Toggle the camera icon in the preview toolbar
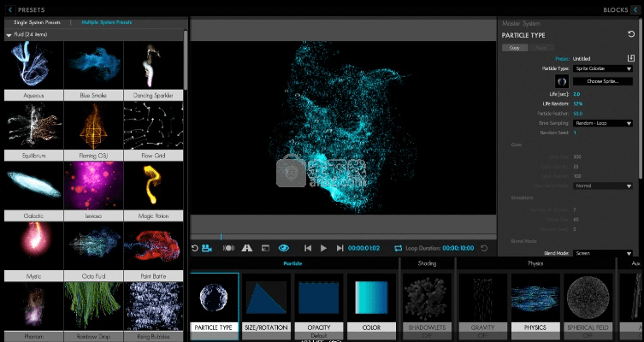This screenshot has width=644, height=342. pos(207,248)
